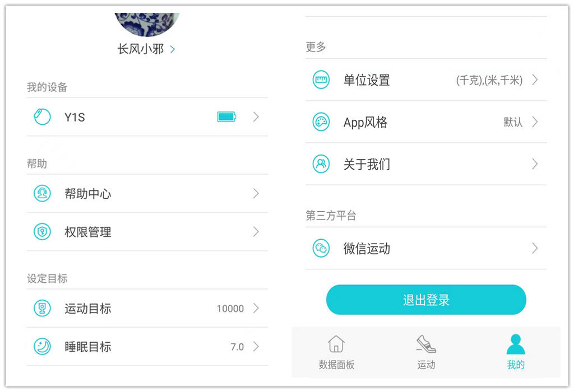Click the Y1S battery level indicator
Image resolution: width=574 pixels, height=392 pixels.
tap(226, 117)
